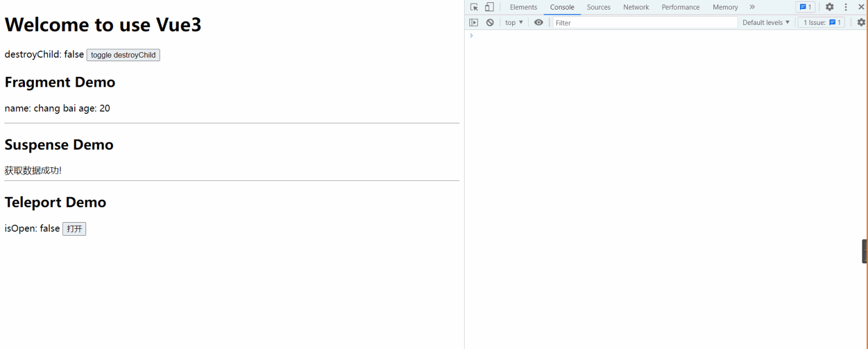Select the isOpen: false text
The image size is (868, 349).
[32, 228]
